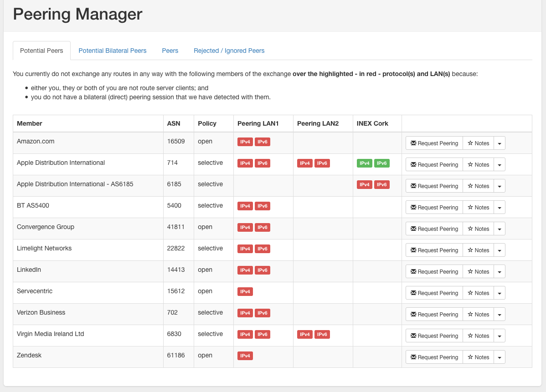Click the Peering Manager heading
The width and height of the screenshot is (546, 392).
pos(77,15)
